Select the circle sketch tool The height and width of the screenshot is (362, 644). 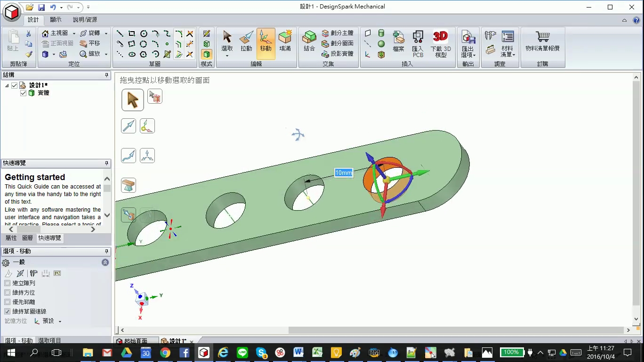(144, 33)
